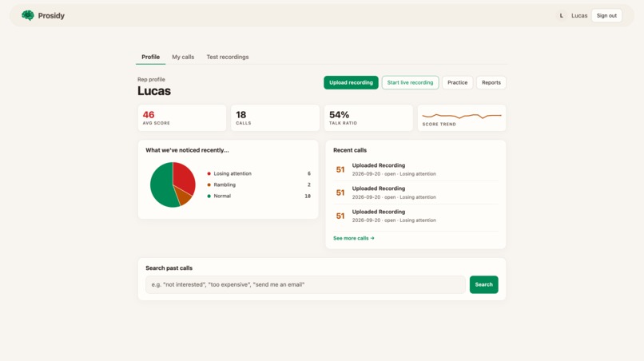644x361 pixels.
Task: Click the 46 avg score card
Action: tap(182, 118)
